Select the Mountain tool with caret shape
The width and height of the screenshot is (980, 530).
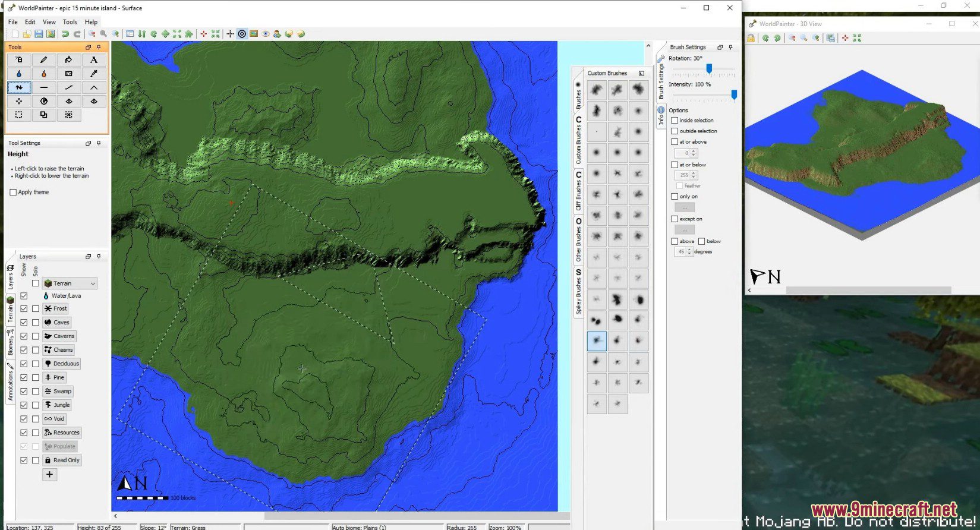pos(94,87)
